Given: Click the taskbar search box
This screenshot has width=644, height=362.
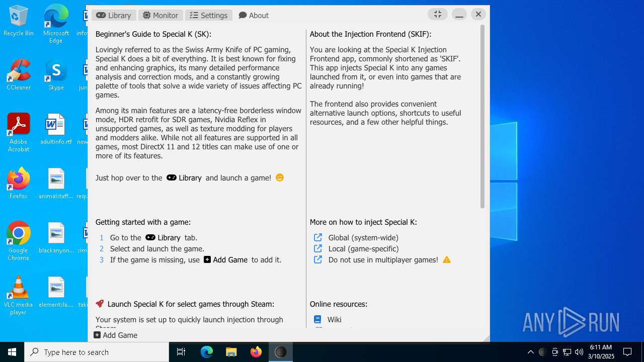Looking at the screenshot, I should [97, 352].
